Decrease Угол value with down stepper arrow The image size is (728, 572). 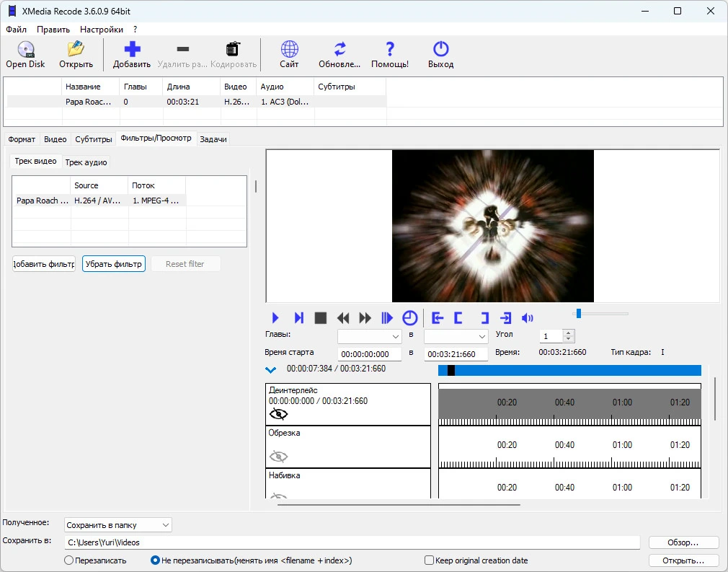pyautogui.click(x=568, y=339)
